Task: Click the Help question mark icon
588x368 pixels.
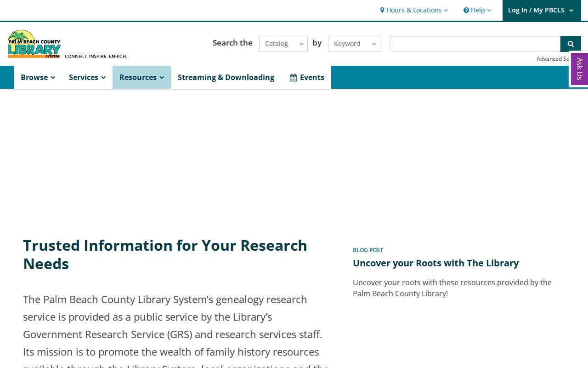Action: click(x=466, y=10)
